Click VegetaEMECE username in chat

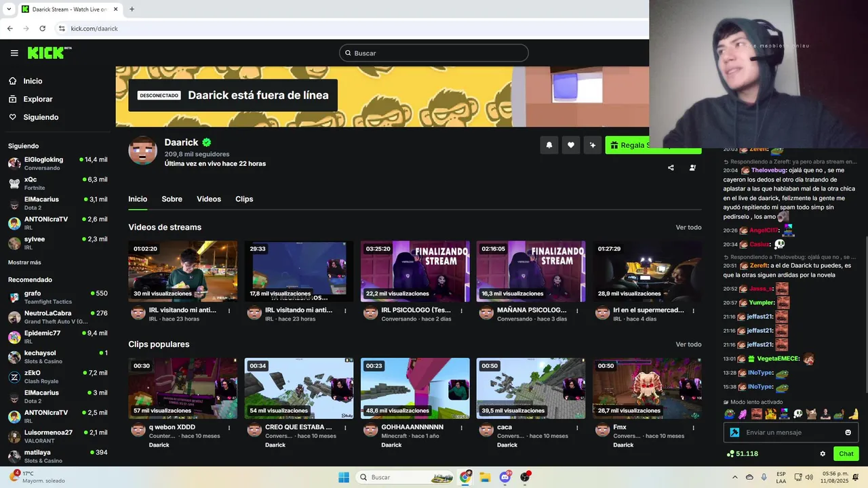[778, 359]
